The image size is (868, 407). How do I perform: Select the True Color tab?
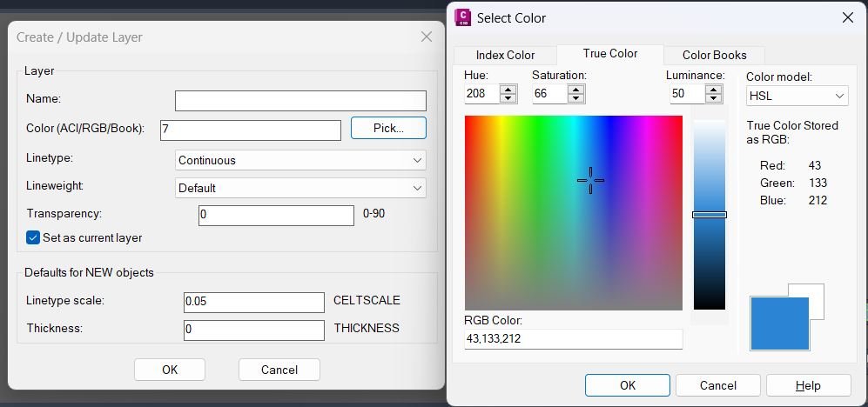(x=609, y=54)
